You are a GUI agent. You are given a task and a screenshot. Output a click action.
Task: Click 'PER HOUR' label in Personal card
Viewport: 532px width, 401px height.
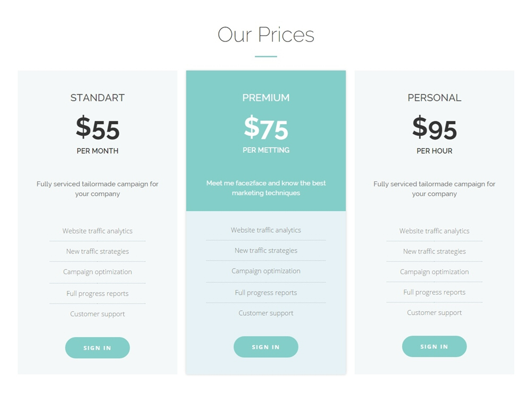click(x=434, y=151)
